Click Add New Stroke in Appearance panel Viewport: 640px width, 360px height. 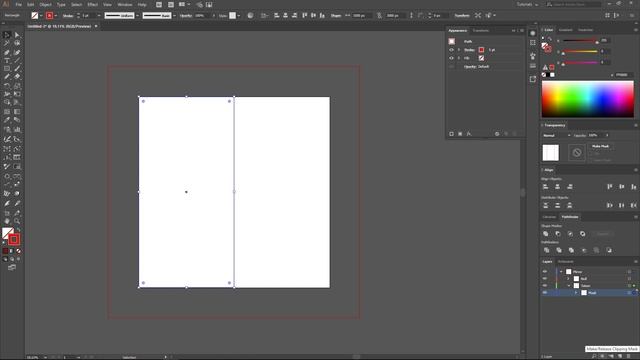click(x=451, y=134)
